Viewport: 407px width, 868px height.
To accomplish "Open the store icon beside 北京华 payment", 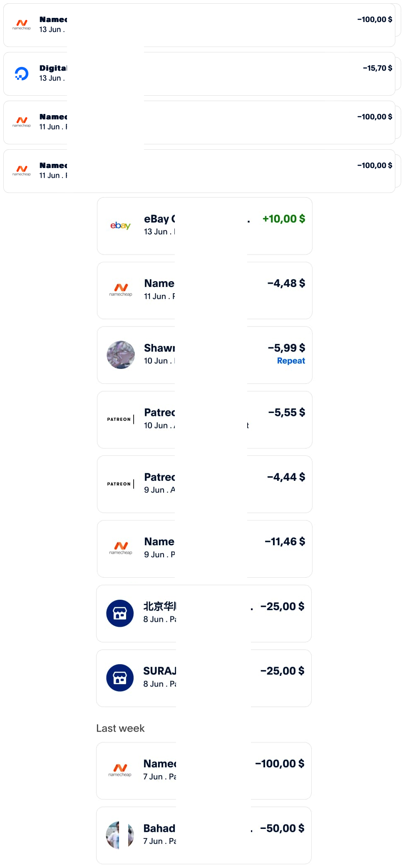I will coord(120,613).
